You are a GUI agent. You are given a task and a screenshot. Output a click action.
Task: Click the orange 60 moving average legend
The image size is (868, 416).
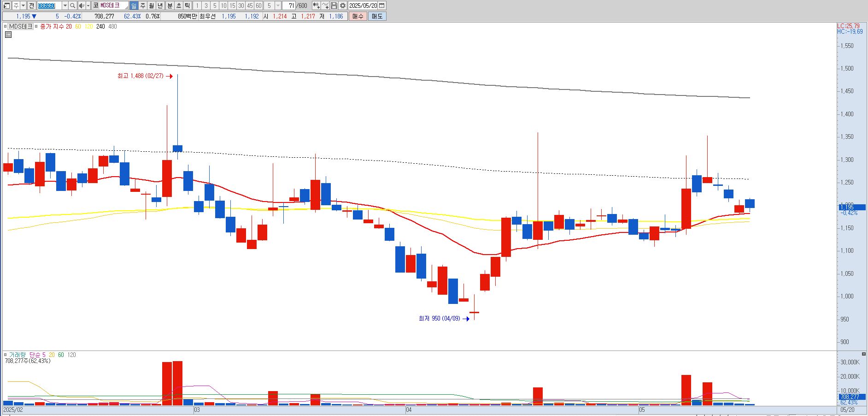pos(78,27)
